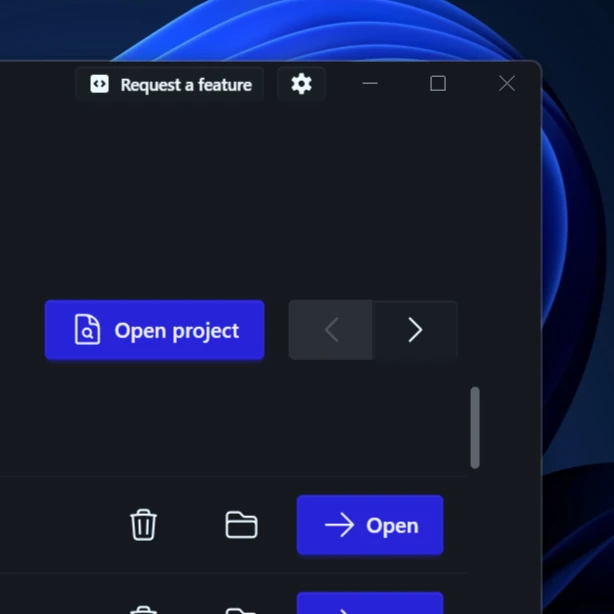This screenshot has width=614, height=614.
Task: Go to next page with right chevron
Action: coord(415,330)
